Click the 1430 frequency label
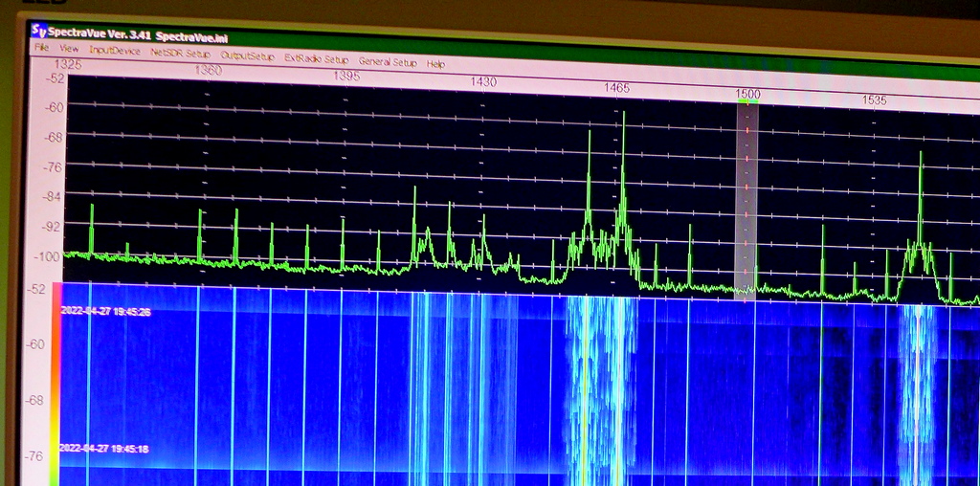The height and width of the screenshot is (486, 980). (483, 82)
